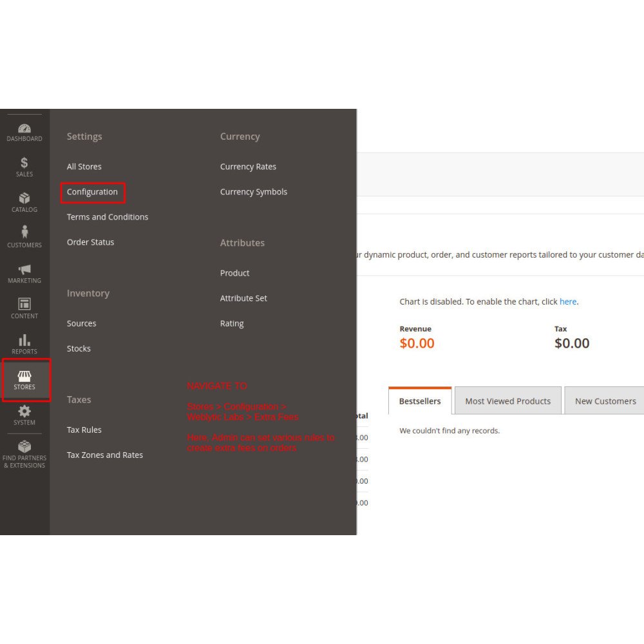Click the Settings section heading

[x=84, y=137]
